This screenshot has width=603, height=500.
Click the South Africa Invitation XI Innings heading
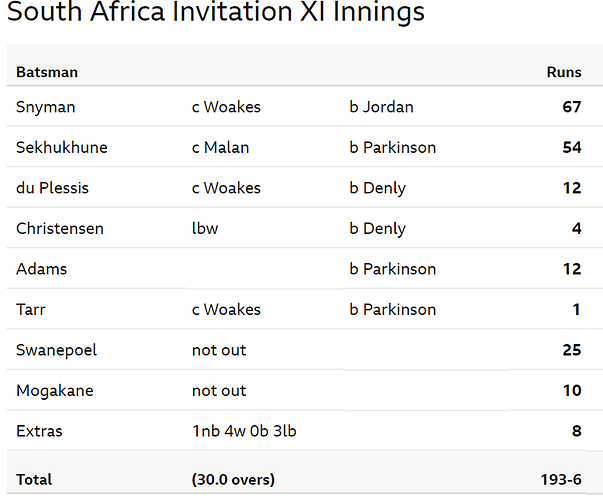(x=216, y=13)
